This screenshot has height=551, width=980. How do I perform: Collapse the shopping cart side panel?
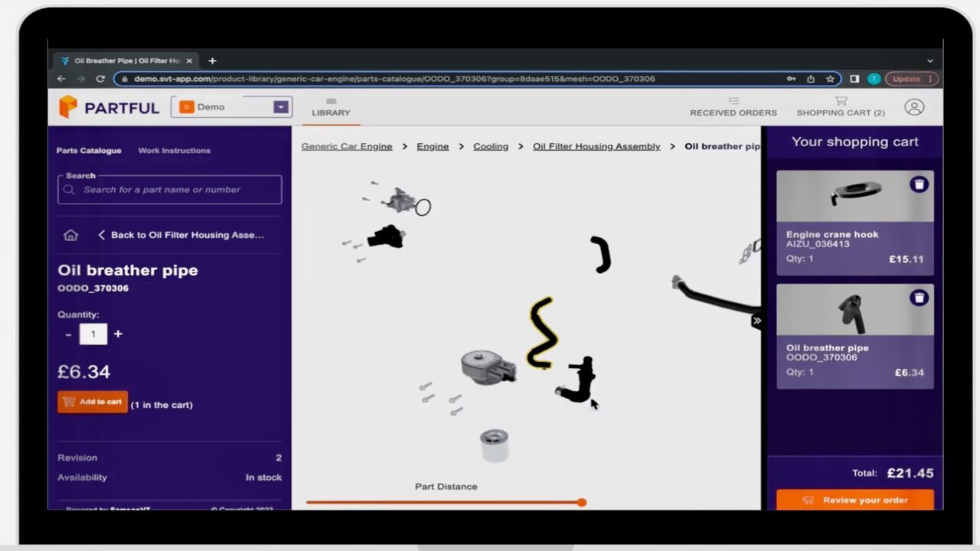[x=756, y=321]
